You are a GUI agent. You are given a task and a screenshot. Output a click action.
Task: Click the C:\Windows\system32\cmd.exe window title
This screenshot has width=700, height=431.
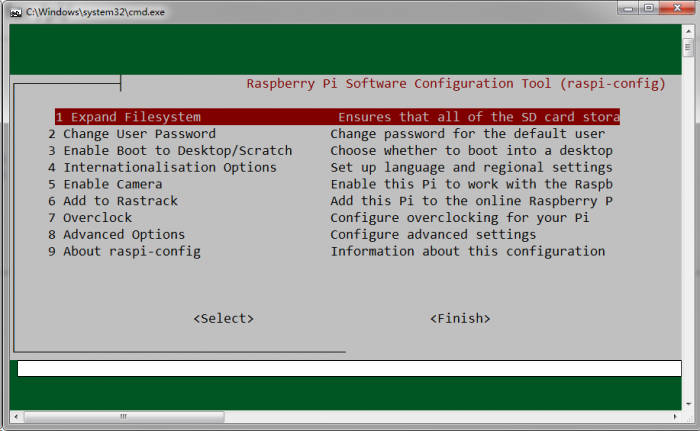[96, 12]
